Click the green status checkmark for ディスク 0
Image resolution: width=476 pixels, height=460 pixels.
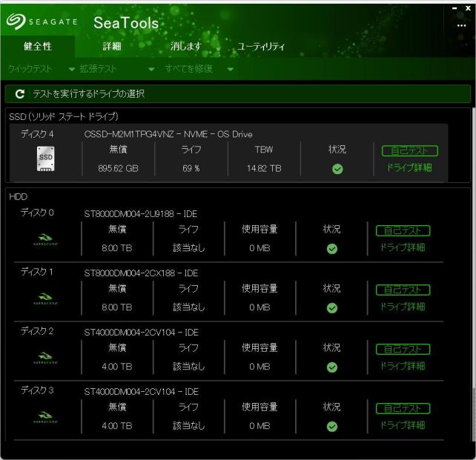332,249
